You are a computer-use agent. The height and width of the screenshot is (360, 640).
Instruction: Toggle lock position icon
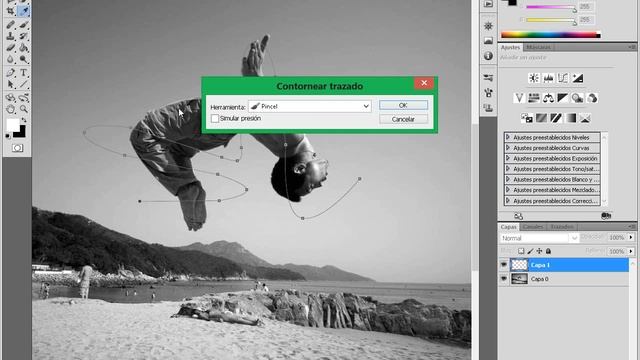[x=539, y=251]
